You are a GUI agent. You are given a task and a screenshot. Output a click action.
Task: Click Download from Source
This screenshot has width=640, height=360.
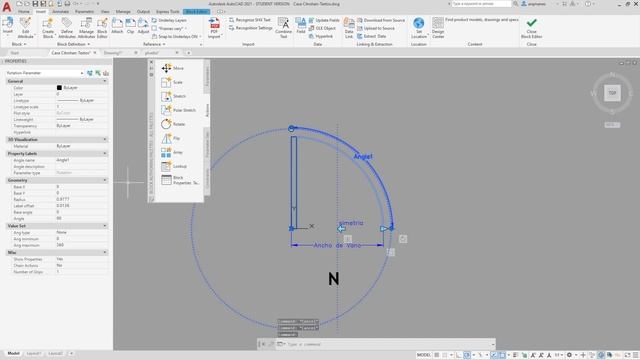[x=381, y=20]
